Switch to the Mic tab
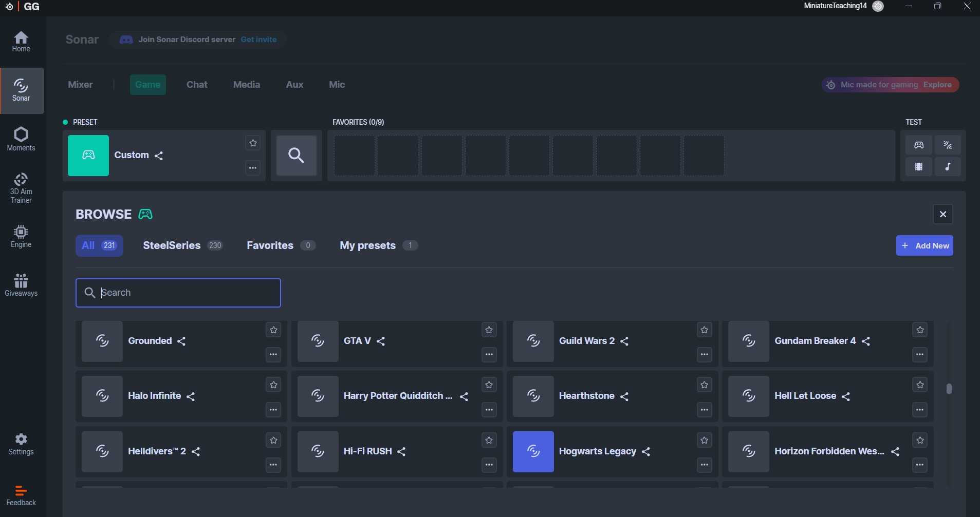Viewport: 980px width, 517px height. [x=337, y=85]
